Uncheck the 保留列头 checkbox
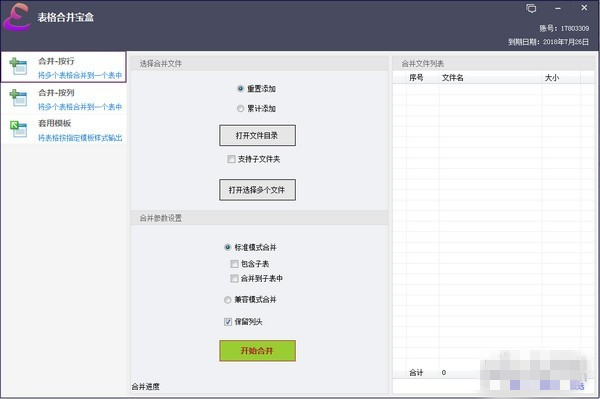Viewport: 600px width, 399px height. [x=228, y=322]
